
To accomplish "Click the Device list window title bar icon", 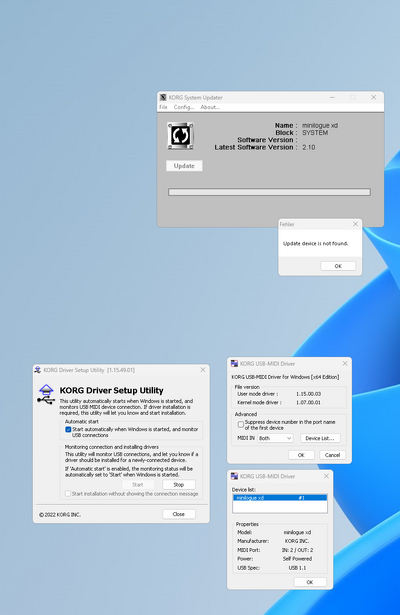I will 235,476.
